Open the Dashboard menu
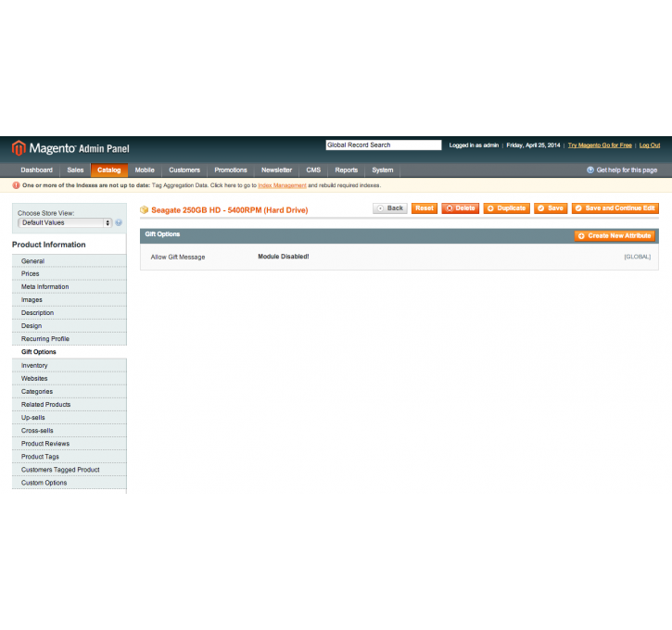The height and width of the screenshot is (630, 672). [36, 170]
